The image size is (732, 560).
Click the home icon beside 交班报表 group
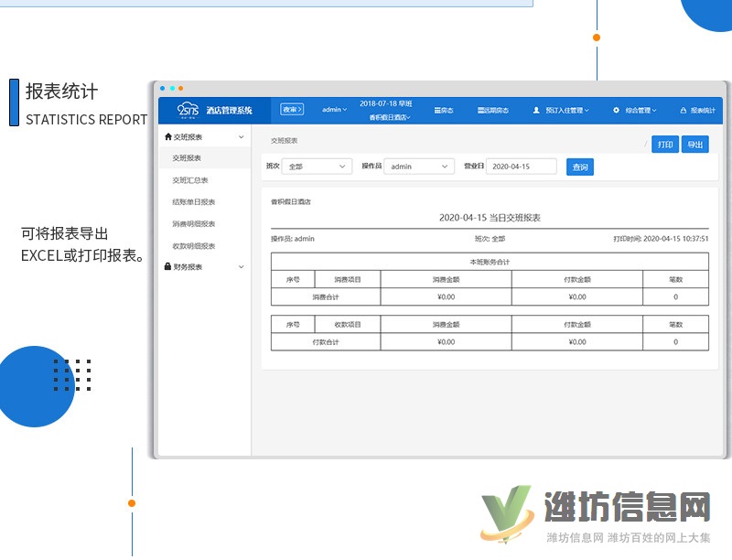[168, 136]
